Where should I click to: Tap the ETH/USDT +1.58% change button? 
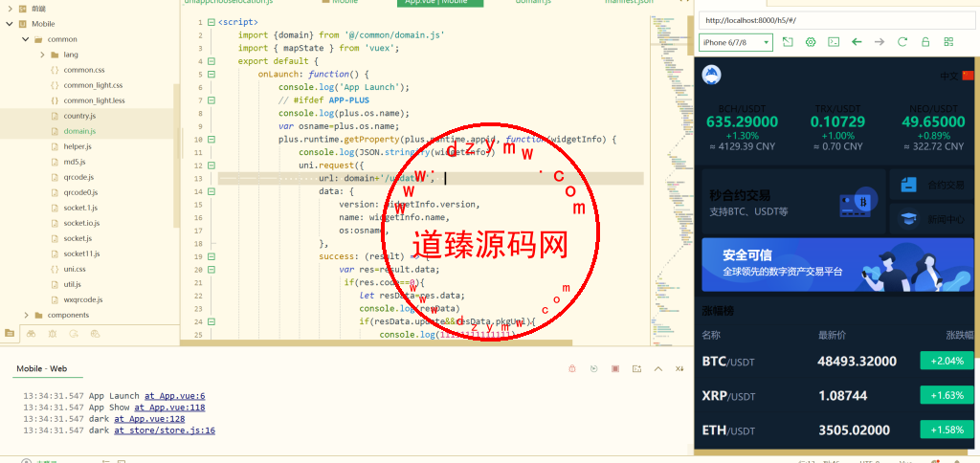(947, 430)
